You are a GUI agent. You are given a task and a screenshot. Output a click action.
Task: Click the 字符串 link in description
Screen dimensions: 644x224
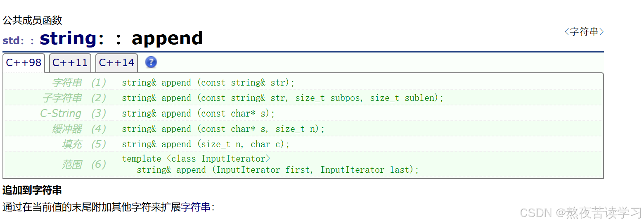pos(196,207)
